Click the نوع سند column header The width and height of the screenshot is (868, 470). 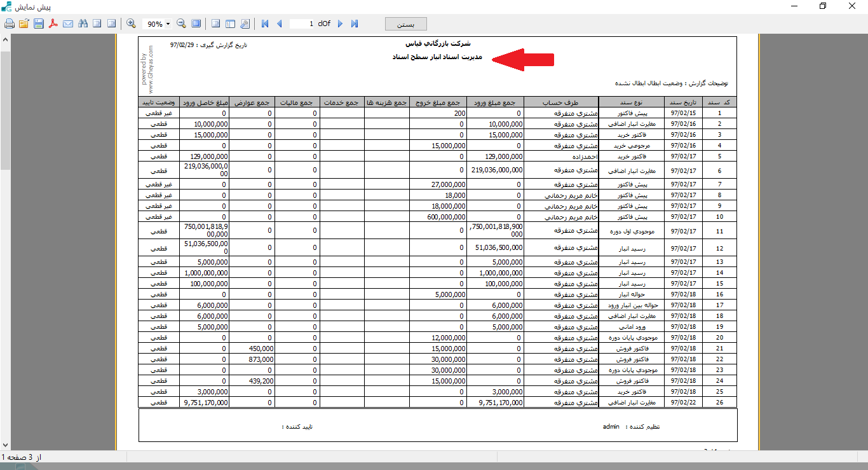632,102
